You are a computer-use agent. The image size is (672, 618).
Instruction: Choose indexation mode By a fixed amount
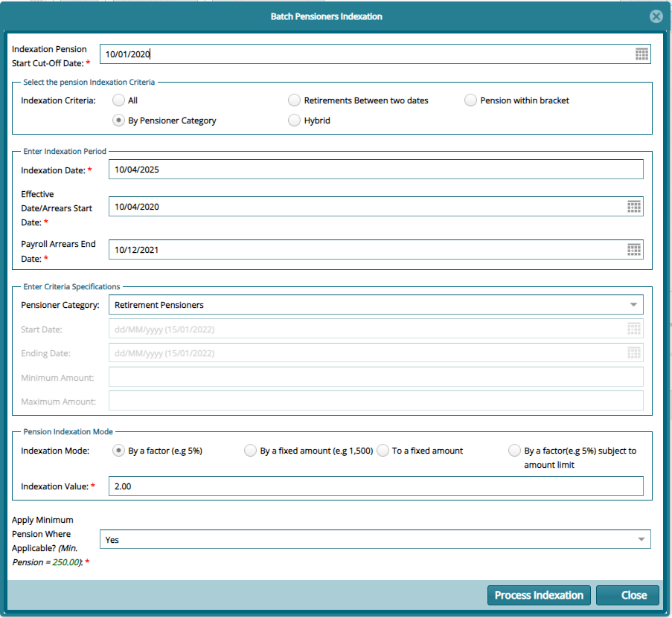[250, 450]
